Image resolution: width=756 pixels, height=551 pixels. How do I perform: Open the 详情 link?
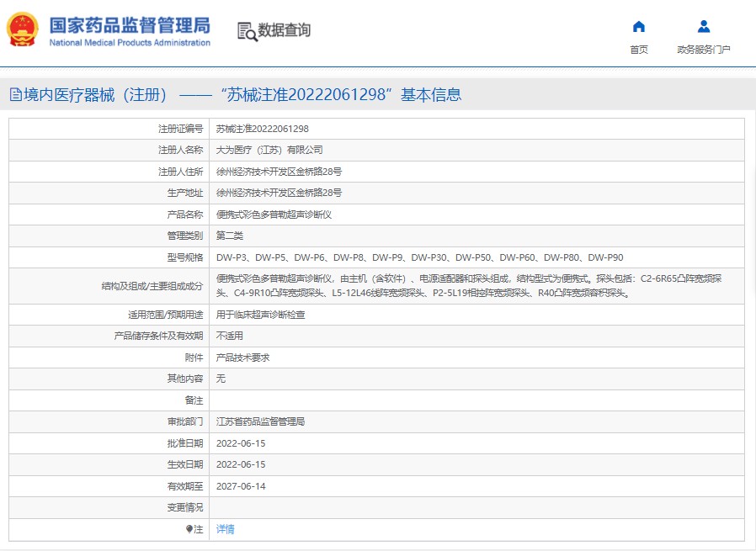[x=226, y=529]
